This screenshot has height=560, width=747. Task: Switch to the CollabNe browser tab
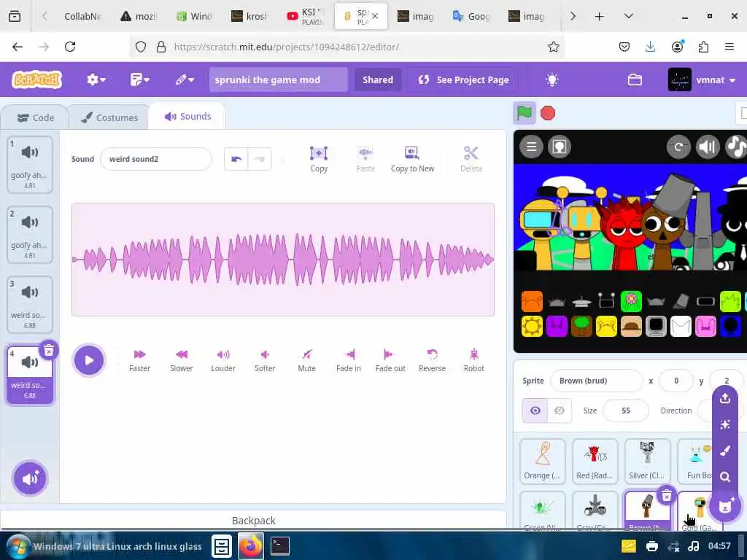[x=82, y=16]
